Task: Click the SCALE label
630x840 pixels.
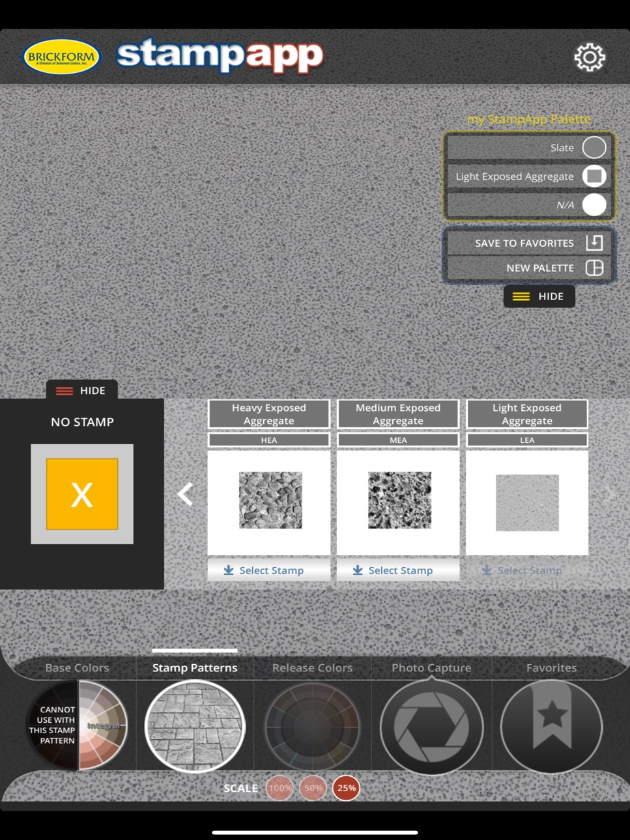Action: click(x=240, y=788)
